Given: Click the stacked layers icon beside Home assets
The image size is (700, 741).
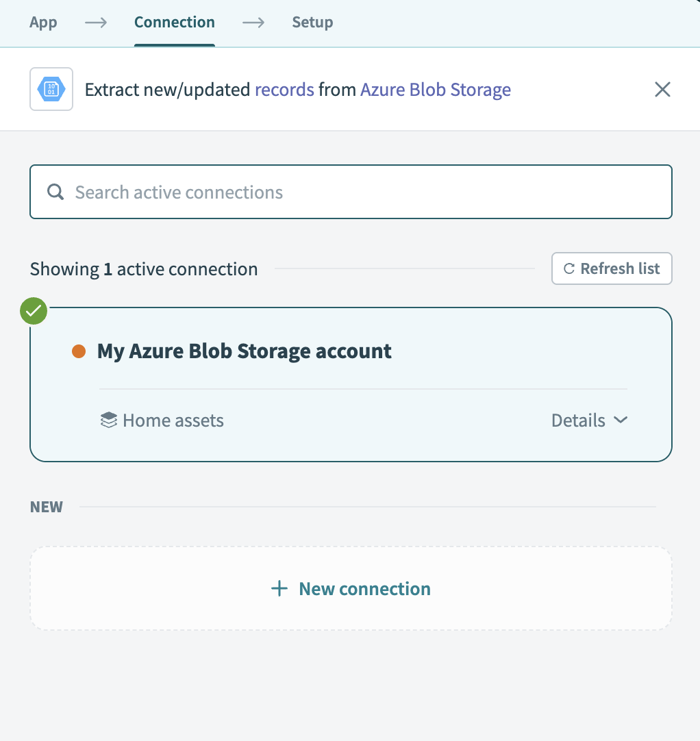Looking at the screenshot, I should coord(108,420).
